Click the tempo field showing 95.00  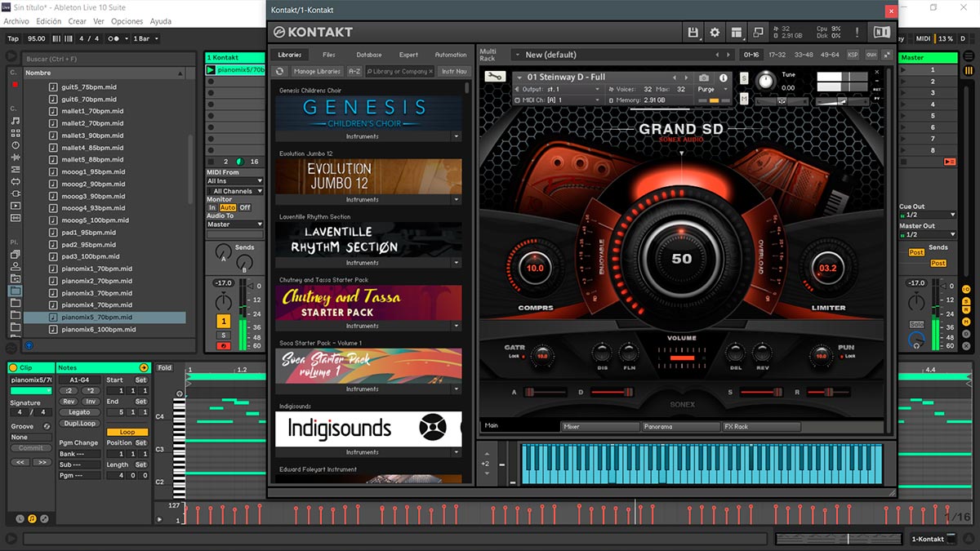[37, 38]
